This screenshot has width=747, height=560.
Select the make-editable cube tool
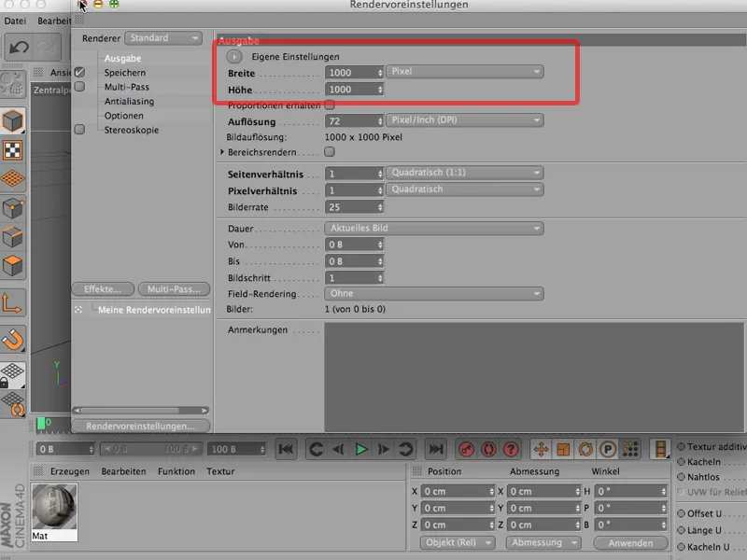pos(13,120)
